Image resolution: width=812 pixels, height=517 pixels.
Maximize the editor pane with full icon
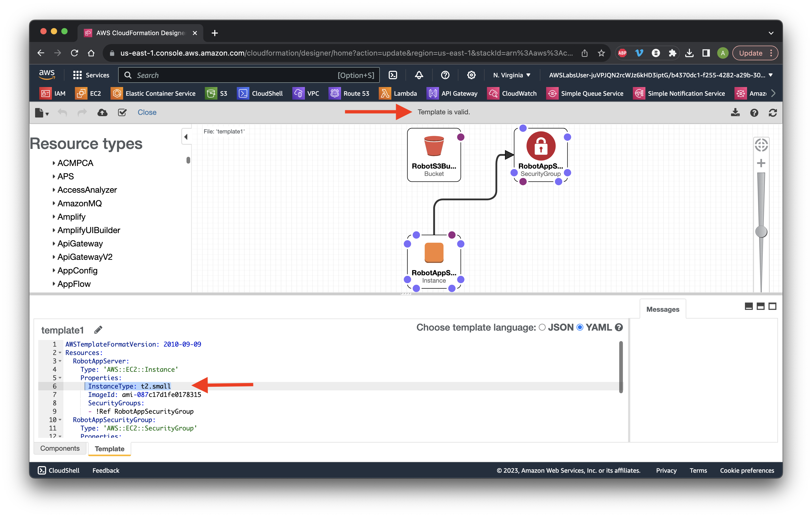click(772, 306)
